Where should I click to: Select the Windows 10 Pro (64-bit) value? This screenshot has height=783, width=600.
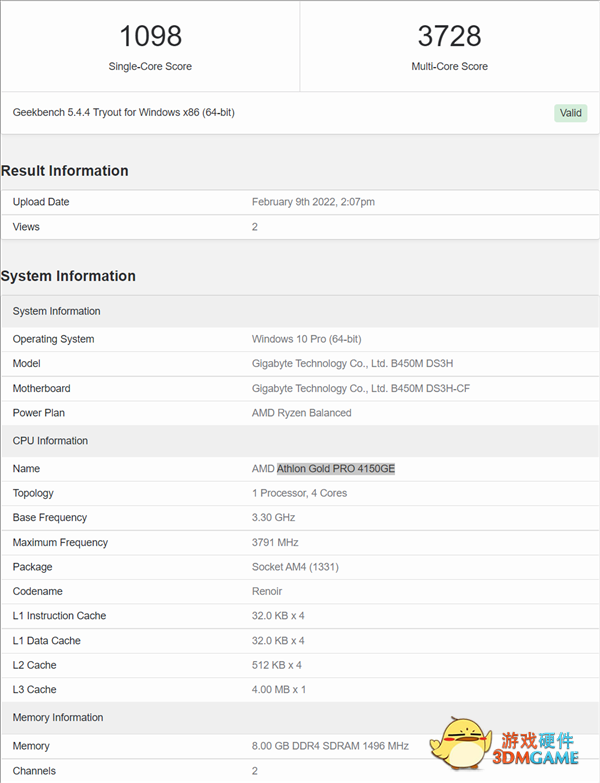pyautogui.click(x=306, y=339)
